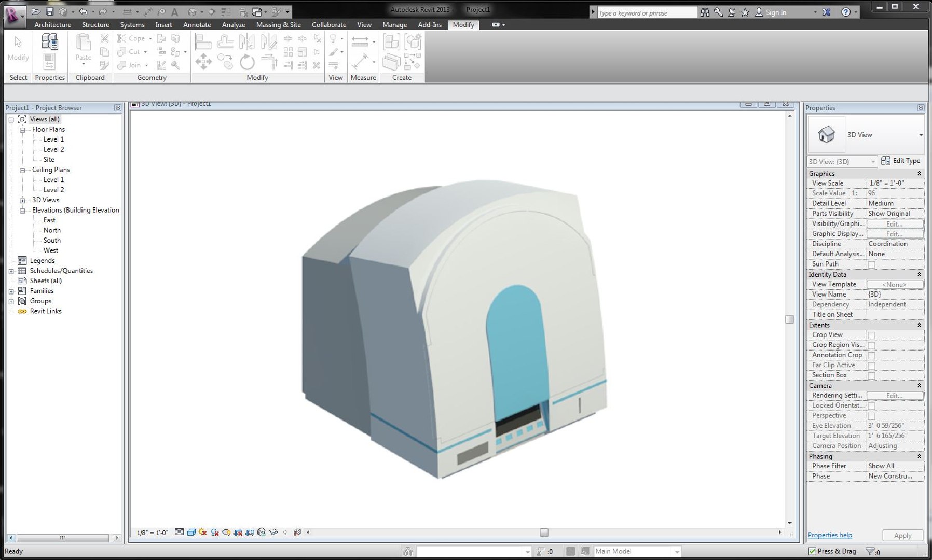Open the Structure ribbon tab
Screen dimensions: 932x560
(x=95, y=25)
